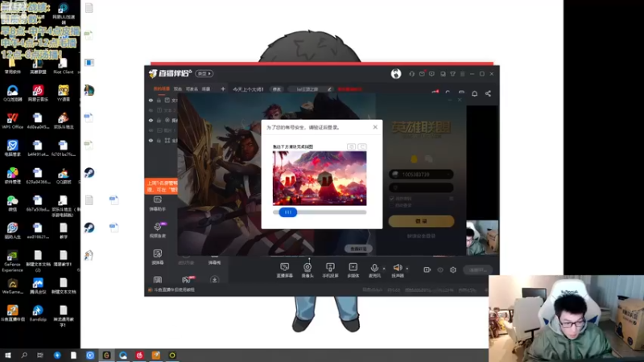Open the streaming settings gear icon
Image resolution: width=644 pixels, height=362 pixels.
click(x=453, y=269)
